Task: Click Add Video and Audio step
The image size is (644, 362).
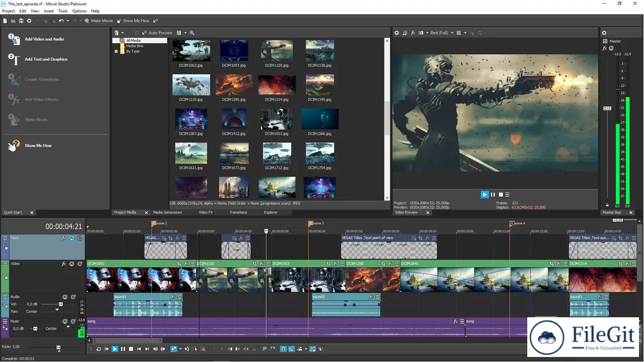Action: pyautogui.click(x=37, y=39)
